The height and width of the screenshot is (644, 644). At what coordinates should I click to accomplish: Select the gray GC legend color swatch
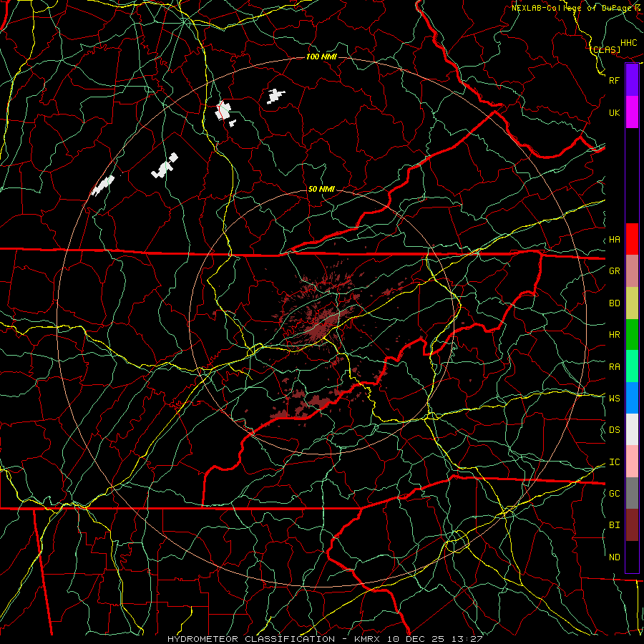(632, 493)
